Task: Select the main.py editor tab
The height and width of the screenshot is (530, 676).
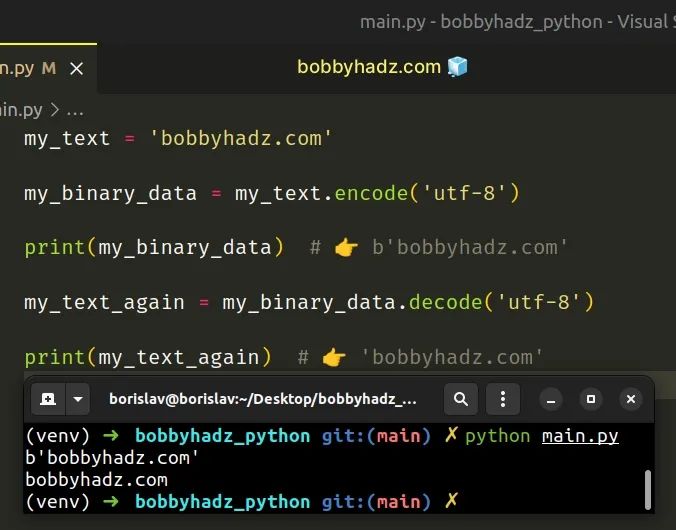Action: pyautogui.click(x=48, y=68)
